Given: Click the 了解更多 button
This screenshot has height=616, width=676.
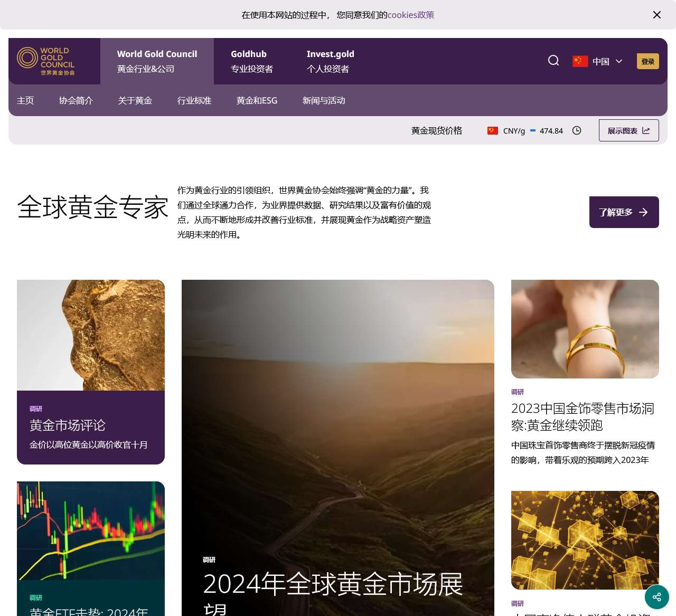Looking at the screenshot, I should pos(624,212).
